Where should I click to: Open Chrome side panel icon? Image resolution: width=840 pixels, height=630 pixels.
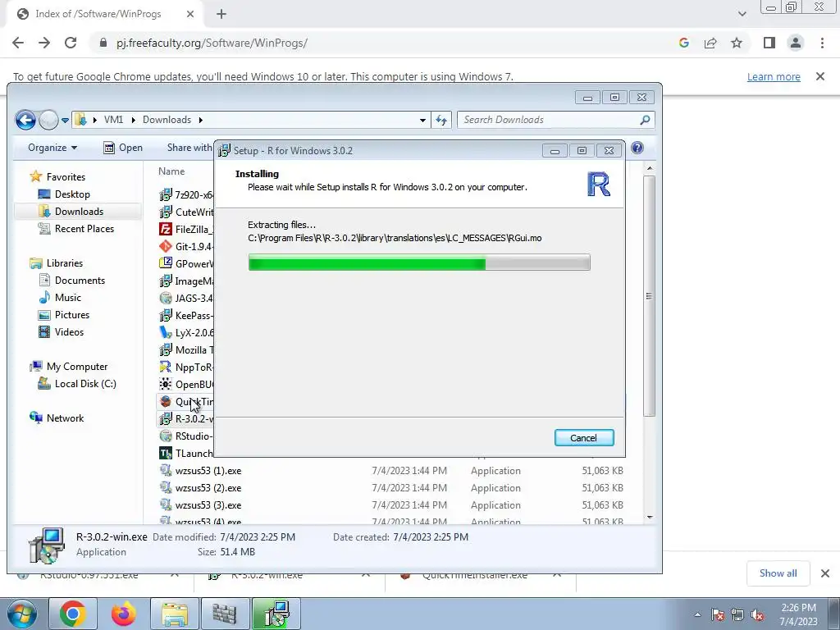tap(769, 43)
